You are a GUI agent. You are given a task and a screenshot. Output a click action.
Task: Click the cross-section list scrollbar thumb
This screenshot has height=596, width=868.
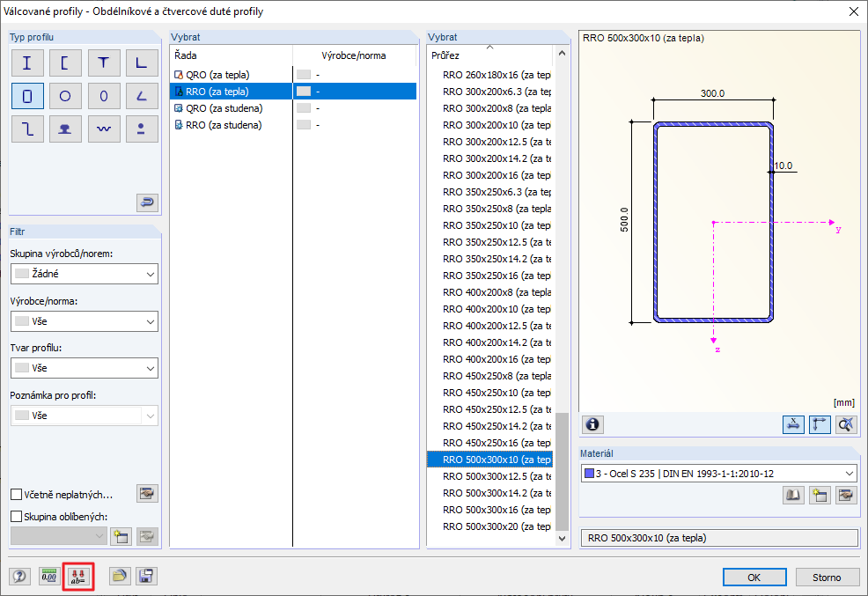pyautogui.click(x=562, y=472)
